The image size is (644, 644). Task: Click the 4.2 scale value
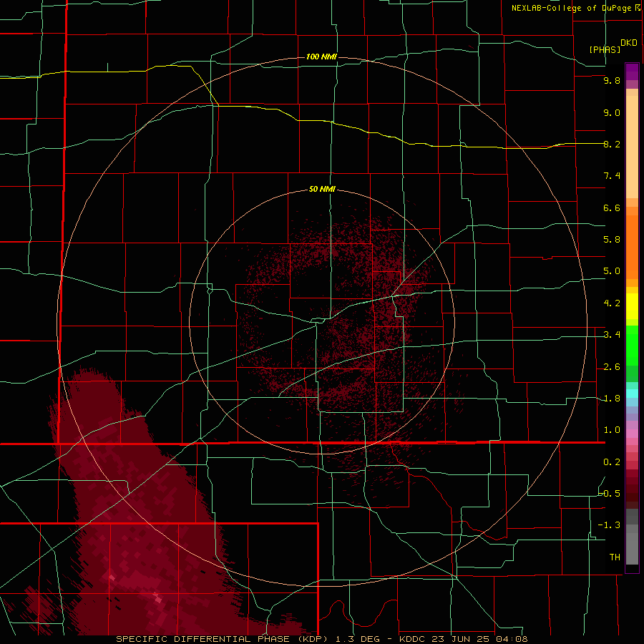pos(612,303)
